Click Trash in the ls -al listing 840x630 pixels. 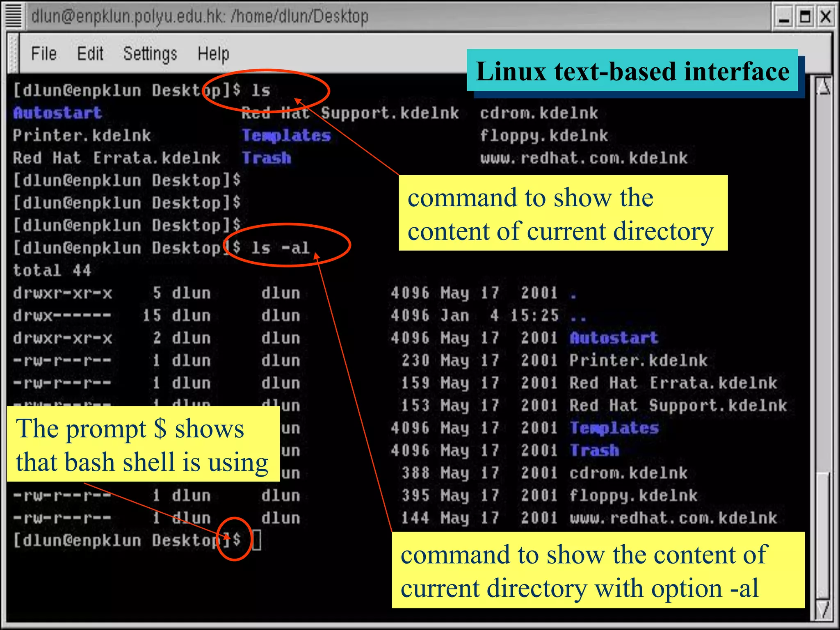594,450
